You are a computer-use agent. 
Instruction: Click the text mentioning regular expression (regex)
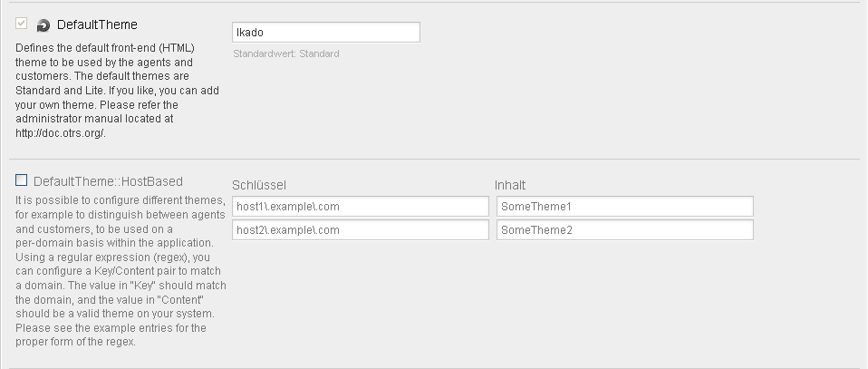pos(113,257)
